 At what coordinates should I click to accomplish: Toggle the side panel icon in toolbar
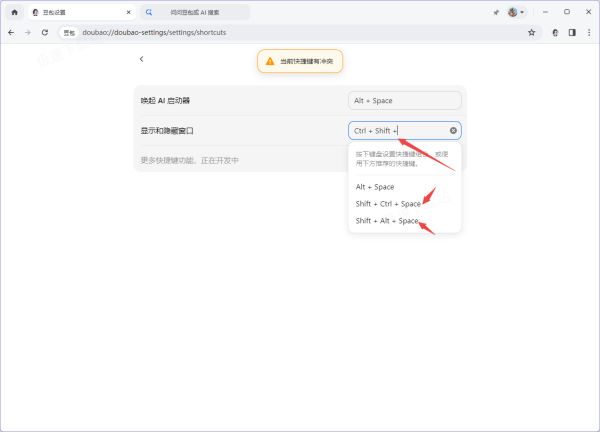tap(572, 32)
